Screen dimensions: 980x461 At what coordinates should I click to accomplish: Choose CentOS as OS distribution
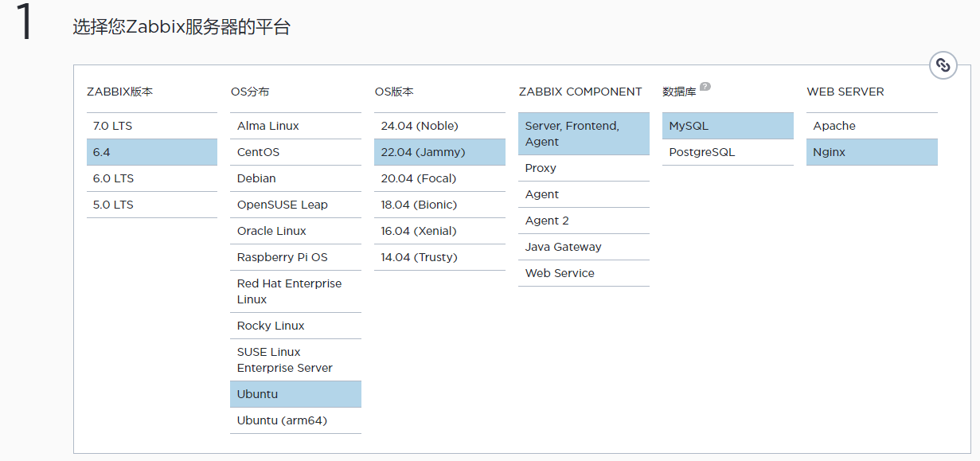click(x=296, y=152)
